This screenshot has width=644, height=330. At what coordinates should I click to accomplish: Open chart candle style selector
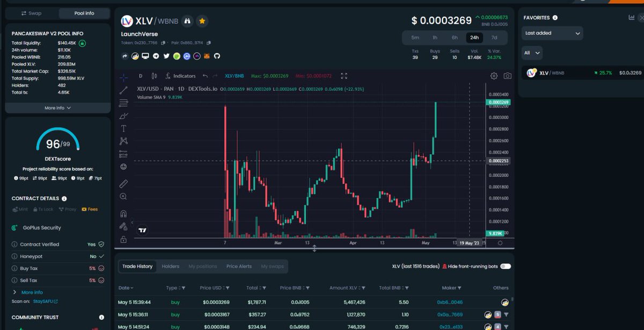coord(155,76)
